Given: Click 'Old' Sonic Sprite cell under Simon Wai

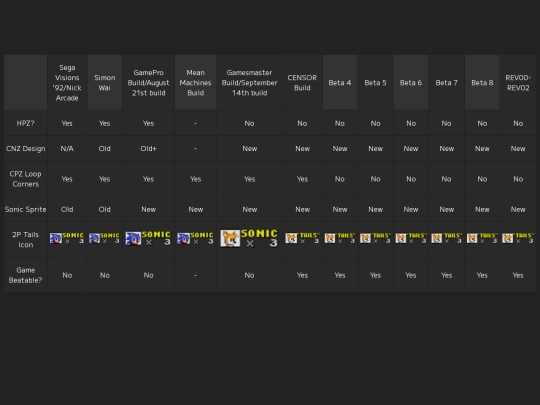Looking at the screenshot, I should [105, 209].
